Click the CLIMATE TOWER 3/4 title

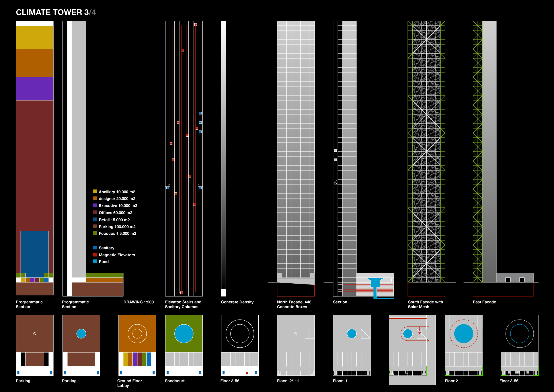56,12
